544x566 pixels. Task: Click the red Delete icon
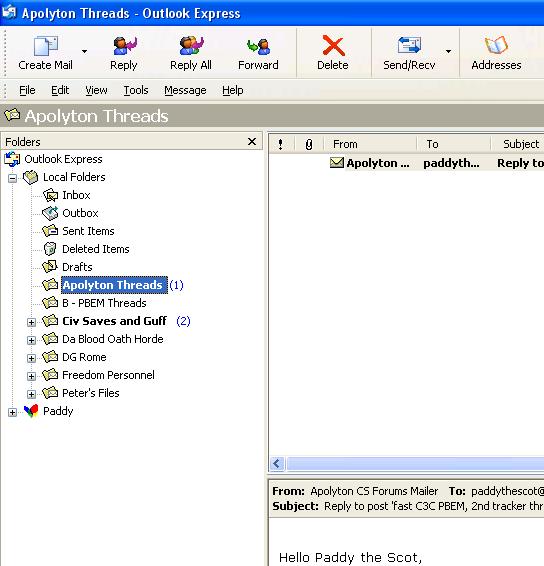coord(333,45)
